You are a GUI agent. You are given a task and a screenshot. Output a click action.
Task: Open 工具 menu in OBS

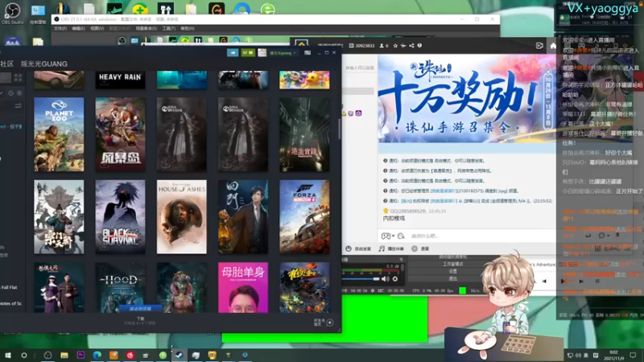point(169,28)
